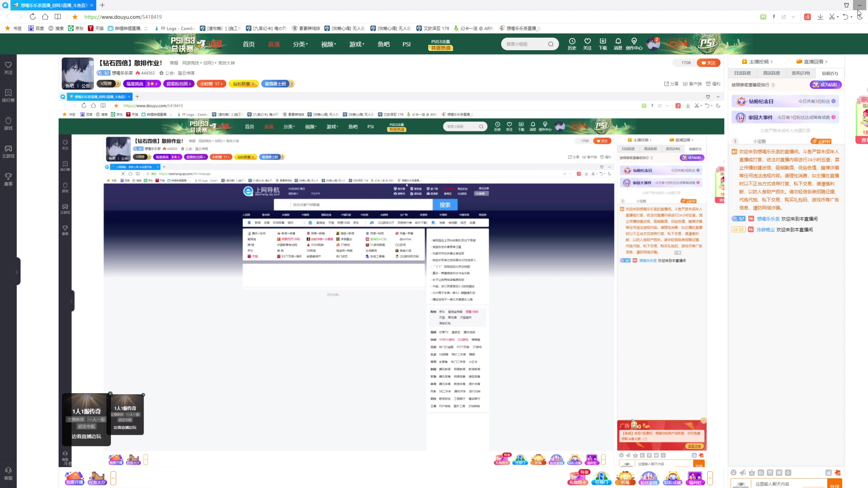
Task: Click the 开播 start streaming button
Action: (678, 44)
